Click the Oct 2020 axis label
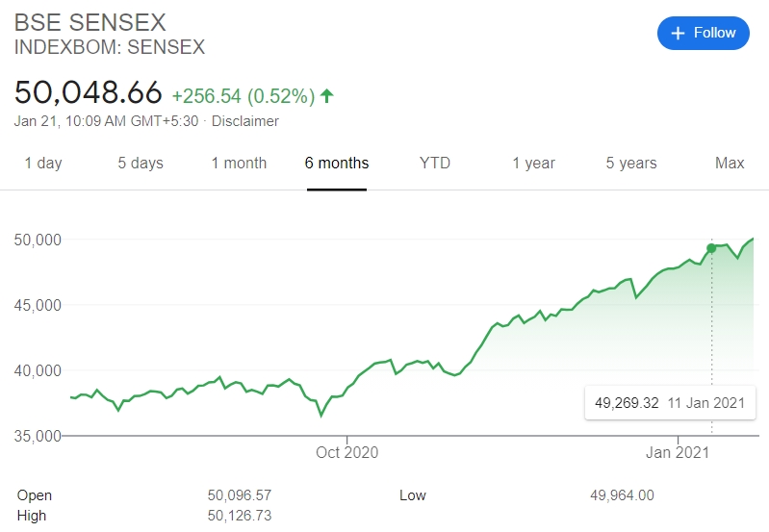The width and height of the screenshot is (769, 532). (x=347, y=451)
